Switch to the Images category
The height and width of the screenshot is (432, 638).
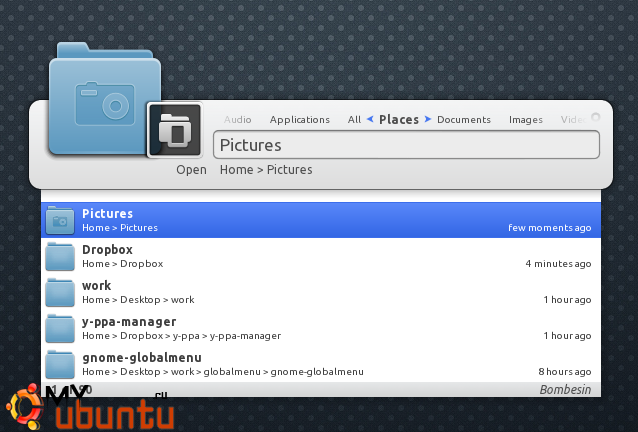click(x=525, y=120)
